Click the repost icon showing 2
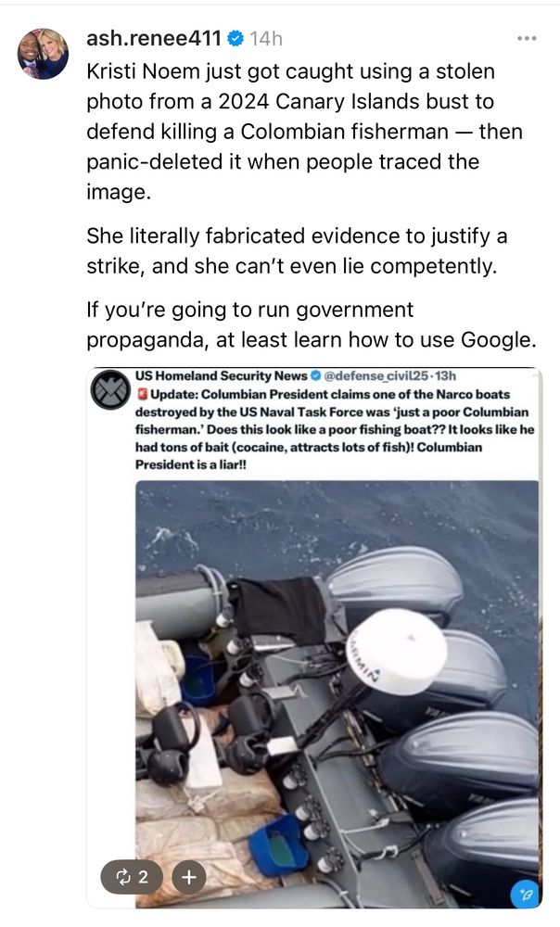The width and height of the screenshot is (560, 927). [134, 877]
